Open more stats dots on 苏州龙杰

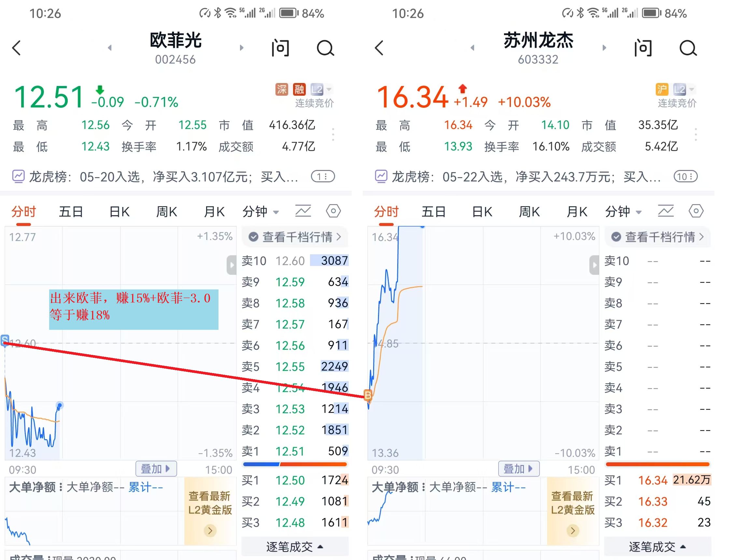click(696, 134)
